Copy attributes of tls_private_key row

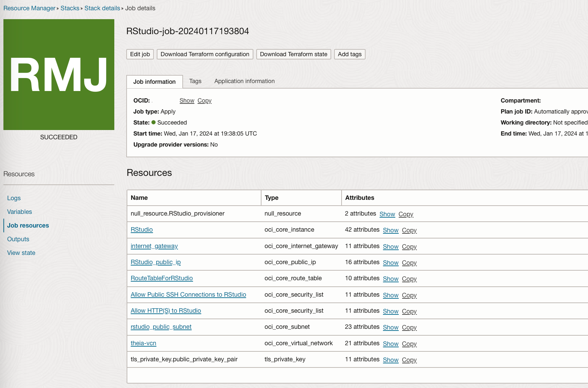click(409, 360)
